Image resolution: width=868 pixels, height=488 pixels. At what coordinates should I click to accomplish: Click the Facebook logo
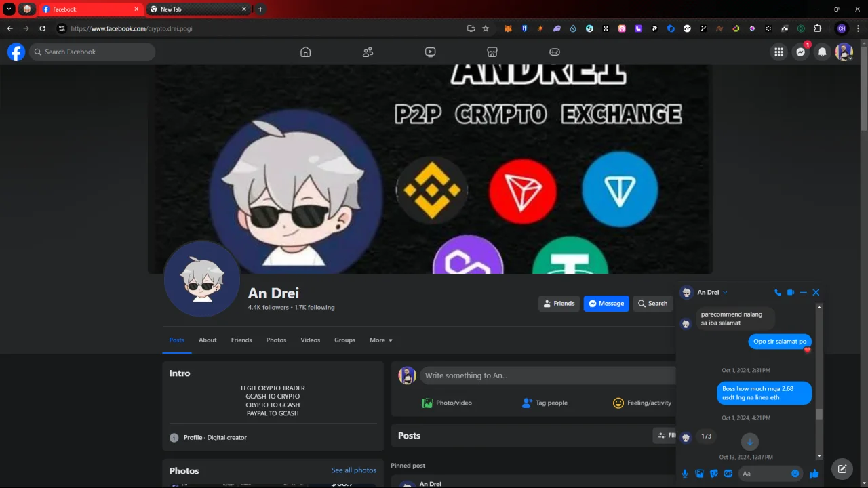[16, 52]
